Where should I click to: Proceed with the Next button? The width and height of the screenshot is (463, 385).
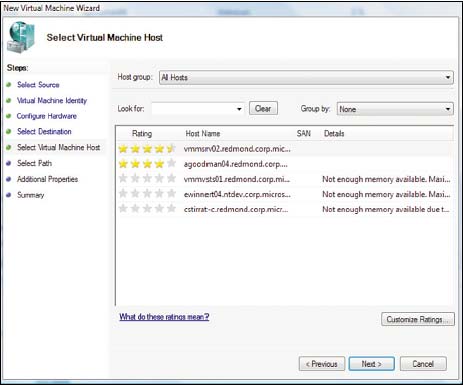point(371,364)
